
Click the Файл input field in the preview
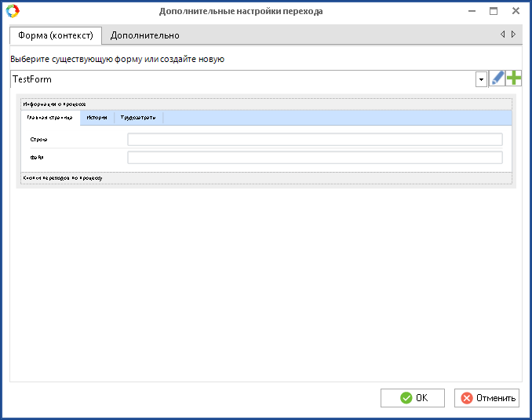(315, 158)
